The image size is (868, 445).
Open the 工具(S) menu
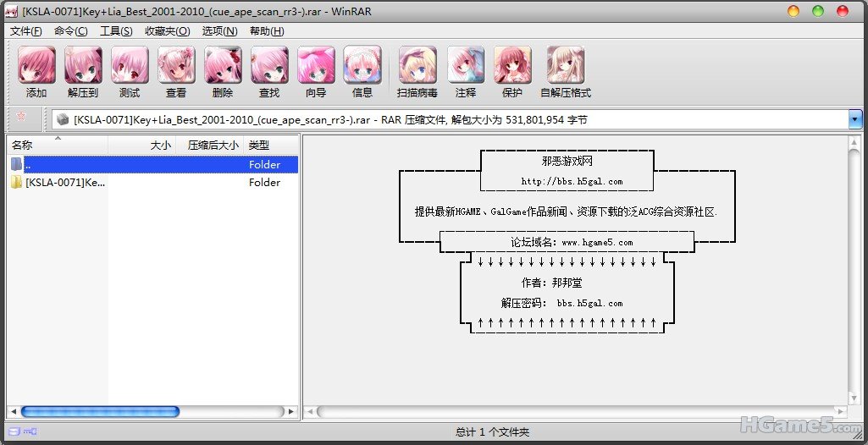click(x=116, y=31)
